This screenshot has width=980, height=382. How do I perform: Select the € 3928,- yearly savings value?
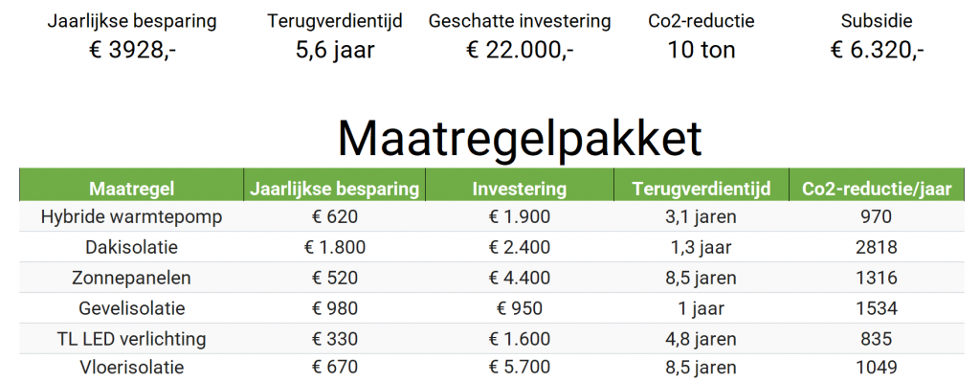coord(132,50)
